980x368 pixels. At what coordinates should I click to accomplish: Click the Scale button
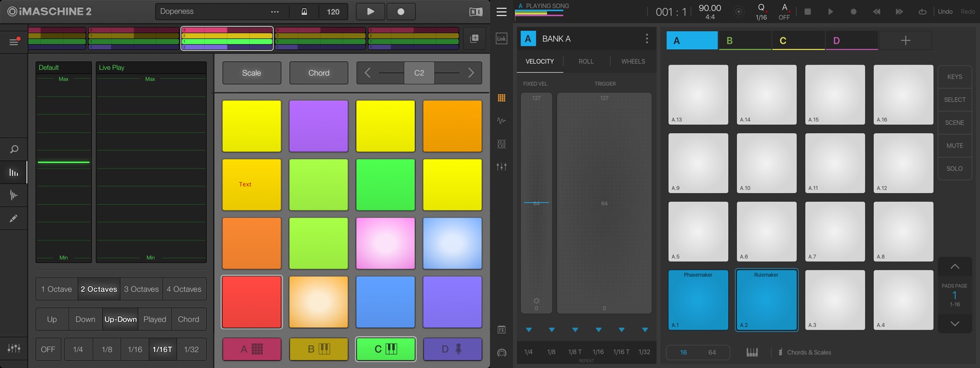coord(252,73)
